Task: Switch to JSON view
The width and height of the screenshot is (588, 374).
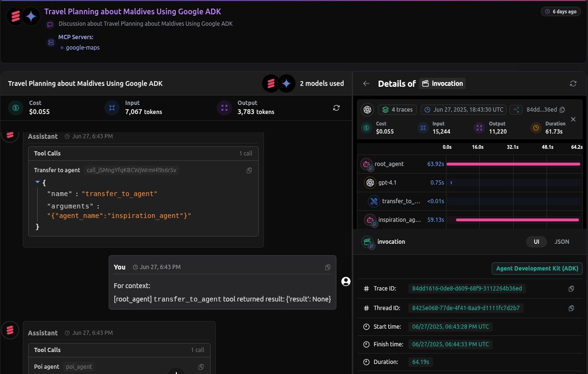Action: tap(562, 242)
